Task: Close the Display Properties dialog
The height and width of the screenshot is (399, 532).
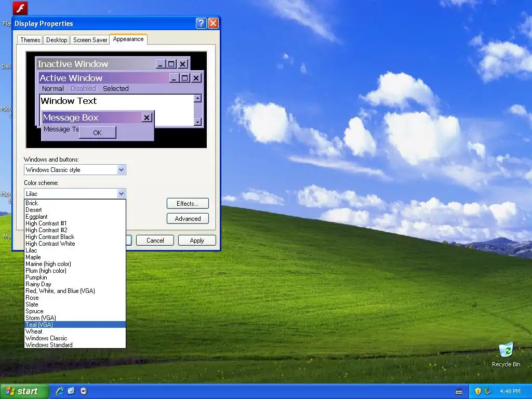Action: 213,23
